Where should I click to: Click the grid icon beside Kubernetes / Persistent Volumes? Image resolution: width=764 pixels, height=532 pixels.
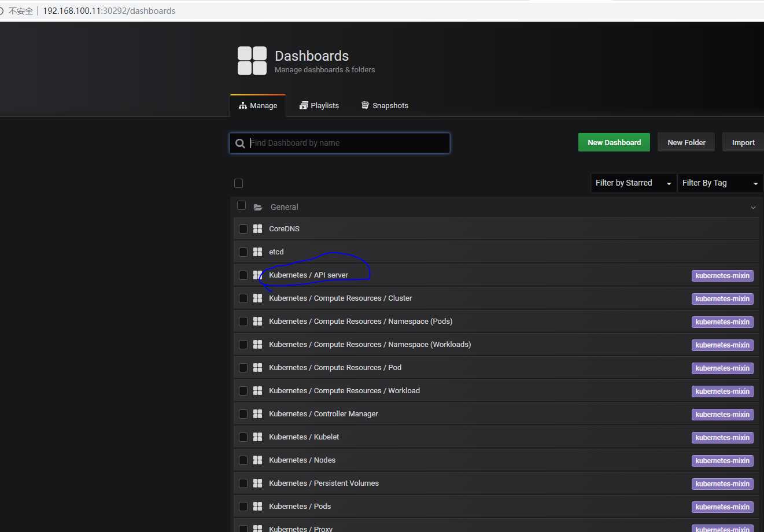(258, 483)
